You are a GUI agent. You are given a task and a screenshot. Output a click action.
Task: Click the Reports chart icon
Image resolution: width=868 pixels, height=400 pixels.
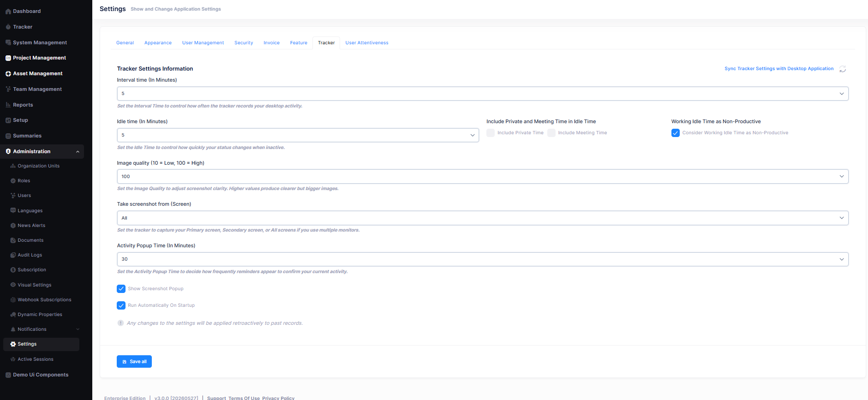(8, 105)
